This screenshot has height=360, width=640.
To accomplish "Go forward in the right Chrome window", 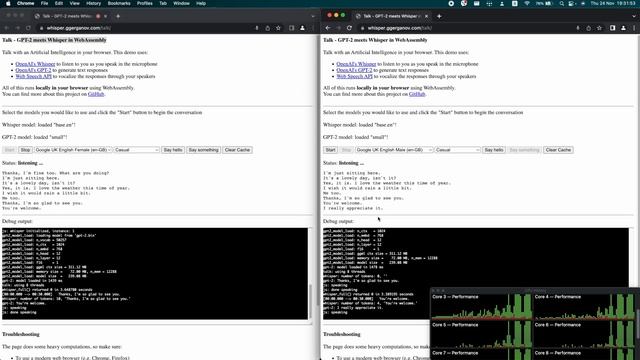I will (x=338, y=28).
